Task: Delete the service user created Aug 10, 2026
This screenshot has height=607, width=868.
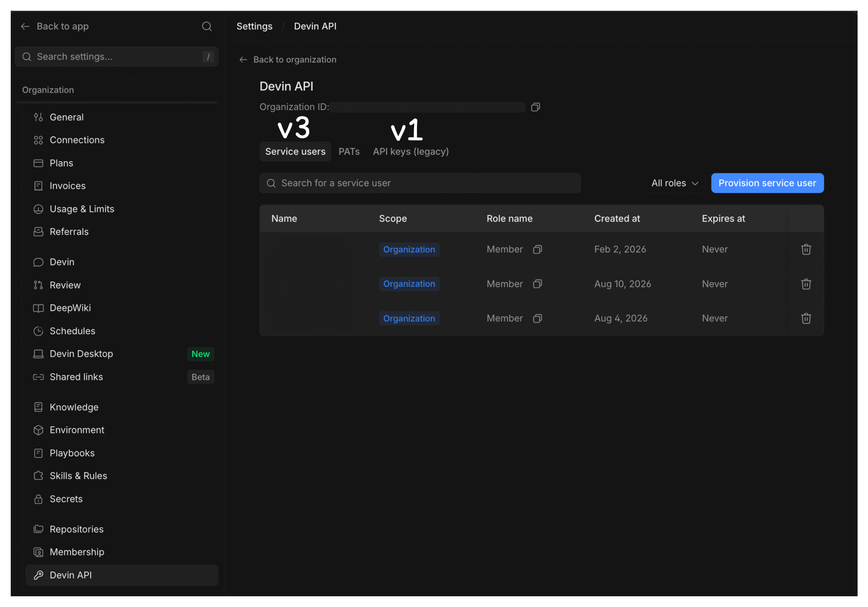Action: [806, 284]
